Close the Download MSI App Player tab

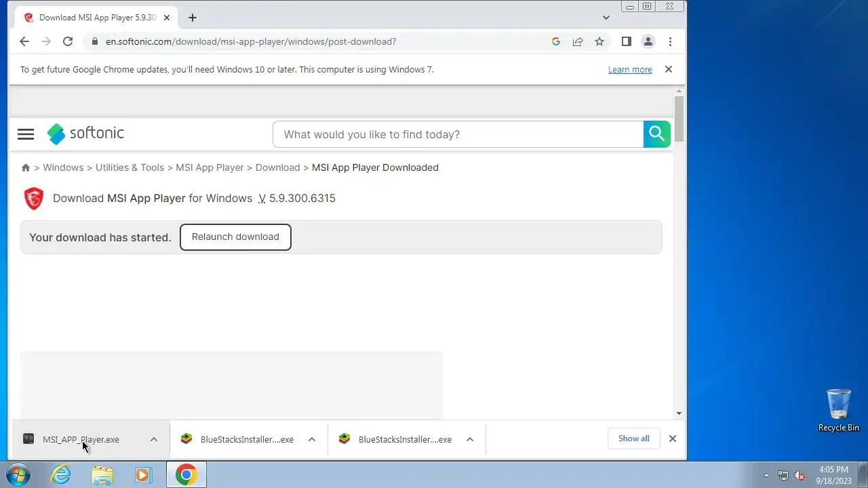point(167,18)
